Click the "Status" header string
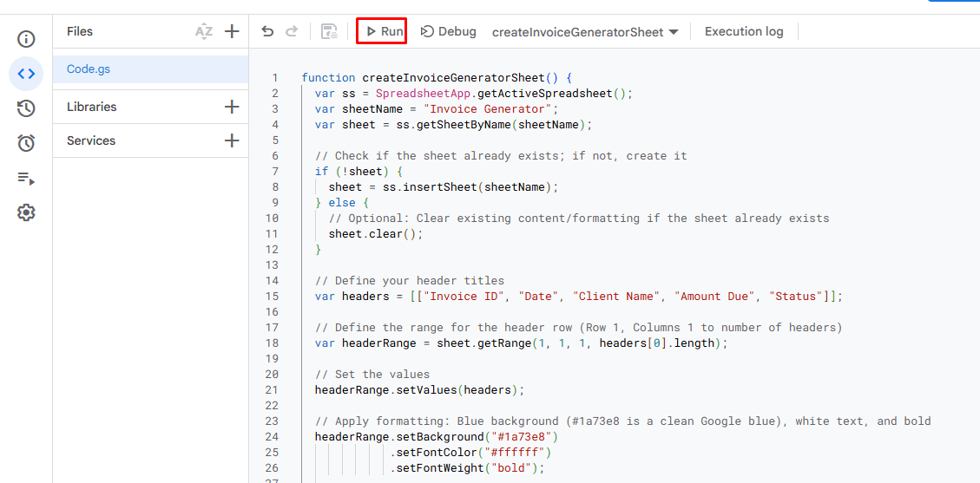Viewport: 980px width, 483px height. pos(796,296)
